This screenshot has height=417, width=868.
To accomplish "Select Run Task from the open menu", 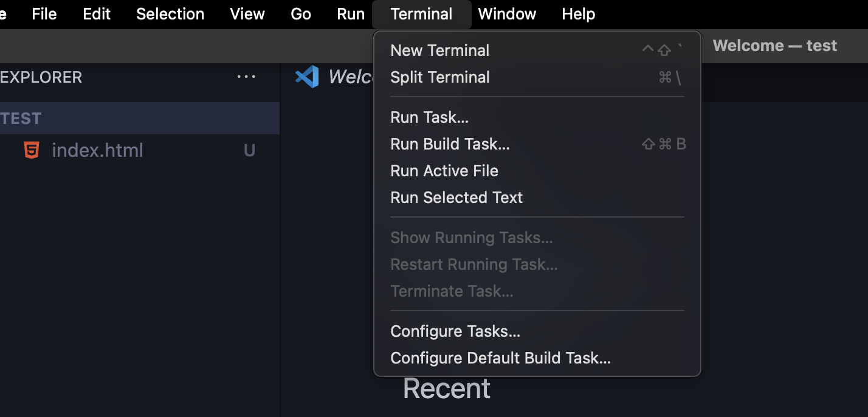I will (429, 117).
